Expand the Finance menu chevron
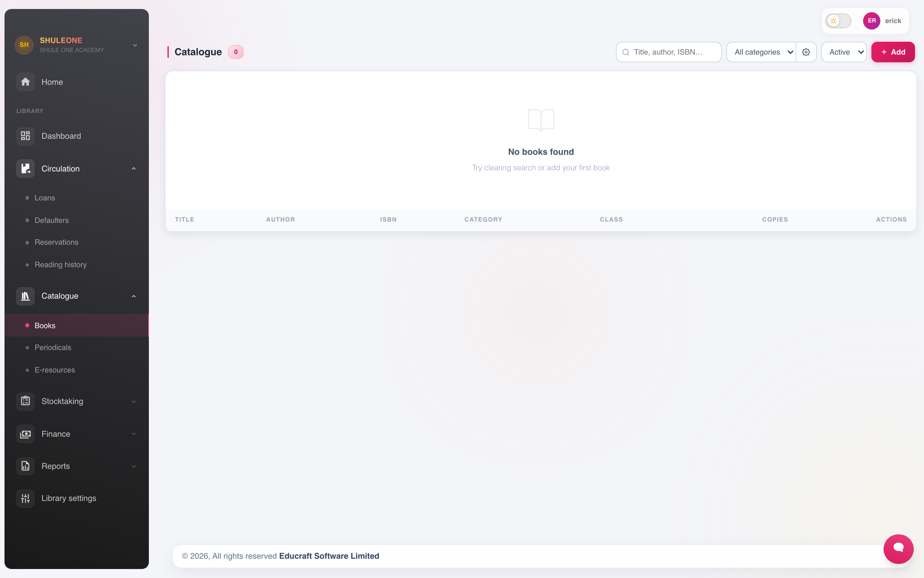The height and width of the screenshot is (578, 924). click(x=134, y=434)
